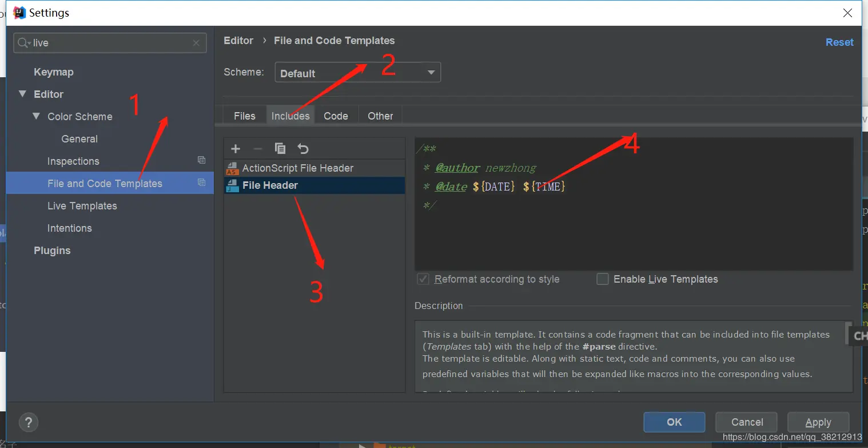868x448 pixels.
Task: Close the Settings dialog window
Action: tap(848, 13)
